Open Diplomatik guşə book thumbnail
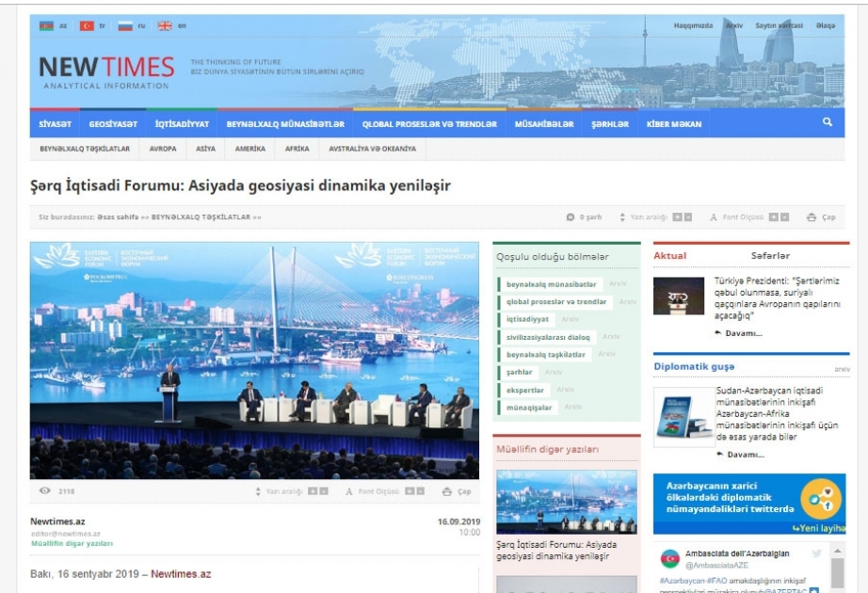 point(683,417)
